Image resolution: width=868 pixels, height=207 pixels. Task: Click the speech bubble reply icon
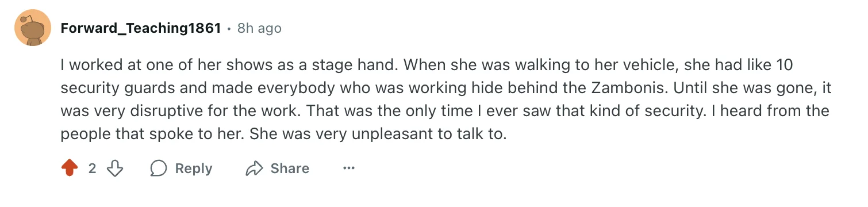pos(159,168)
